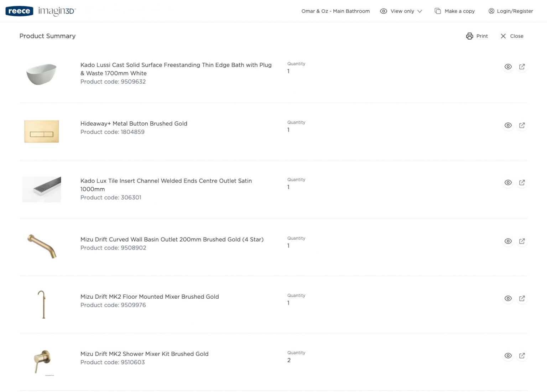Image resolution: width=547 pixels, height=392 pixels.
Task: Select the Omar & Oz - Main Bathroom title
Action: click(x=335, y=11)
